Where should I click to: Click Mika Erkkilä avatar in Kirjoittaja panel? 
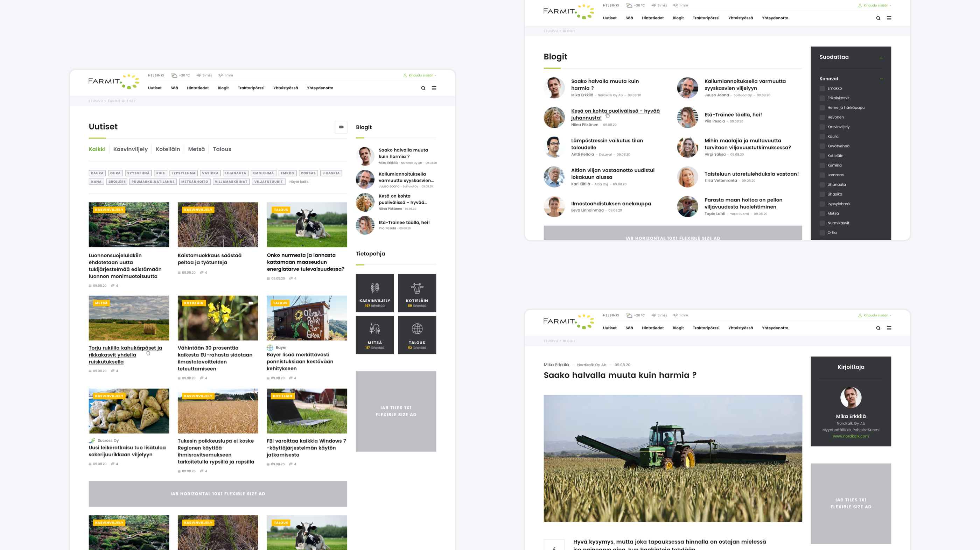[850, 398]
